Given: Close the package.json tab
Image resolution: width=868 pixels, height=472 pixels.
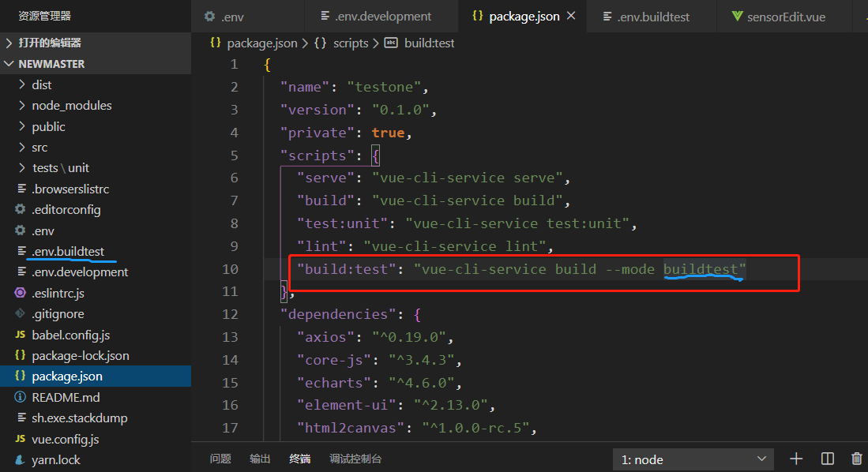Looking at the screenshot, I should 571,16.
